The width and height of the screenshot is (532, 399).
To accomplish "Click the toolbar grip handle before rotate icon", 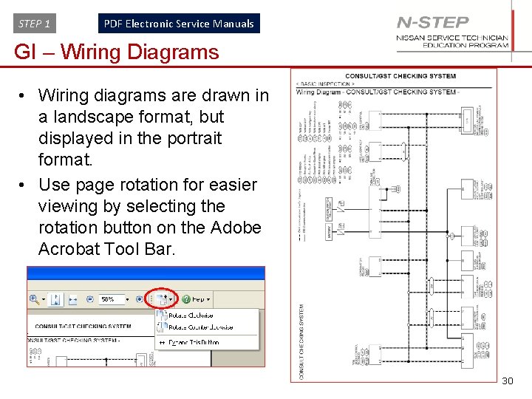I will (x=151, y=299).
